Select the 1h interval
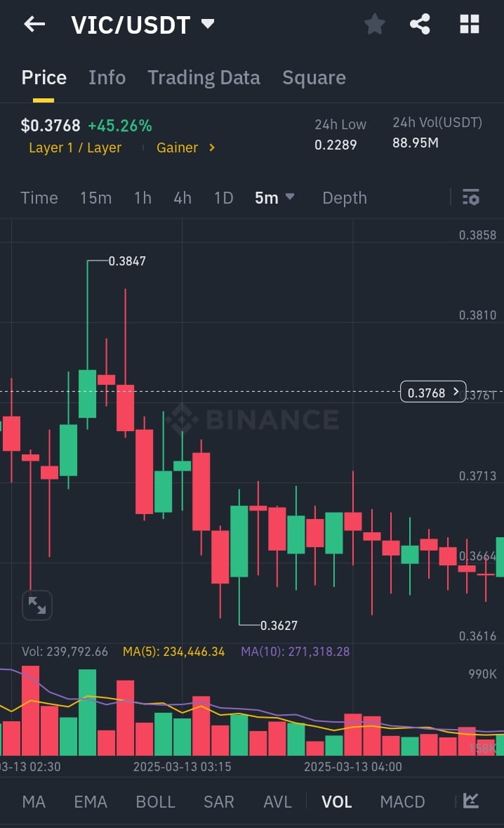Viewport: 504px width, 828px height. pyautogui.click(x=142, y=198)
